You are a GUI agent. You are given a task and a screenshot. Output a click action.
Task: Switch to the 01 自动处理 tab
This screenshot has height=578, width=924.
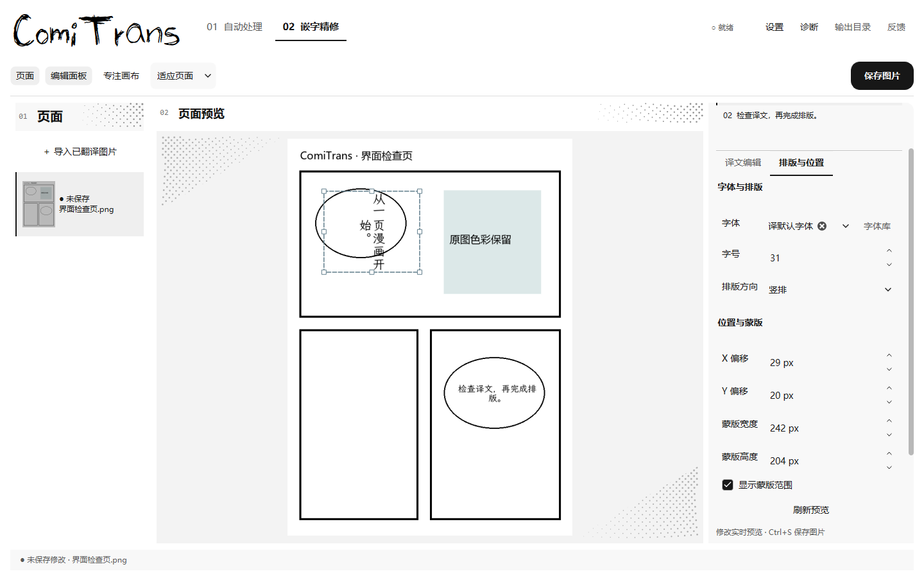click(x=234, y=27)
